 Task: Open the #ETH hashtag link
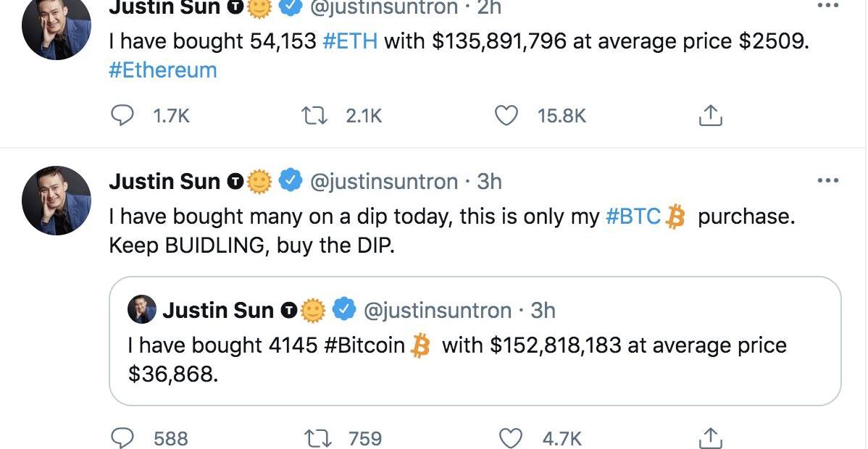pyautogui.click(x=350, y=41)
